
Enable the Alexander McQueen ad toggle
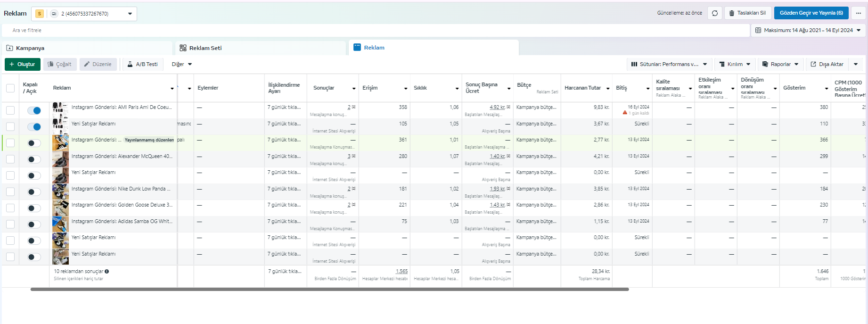[34, 159]
